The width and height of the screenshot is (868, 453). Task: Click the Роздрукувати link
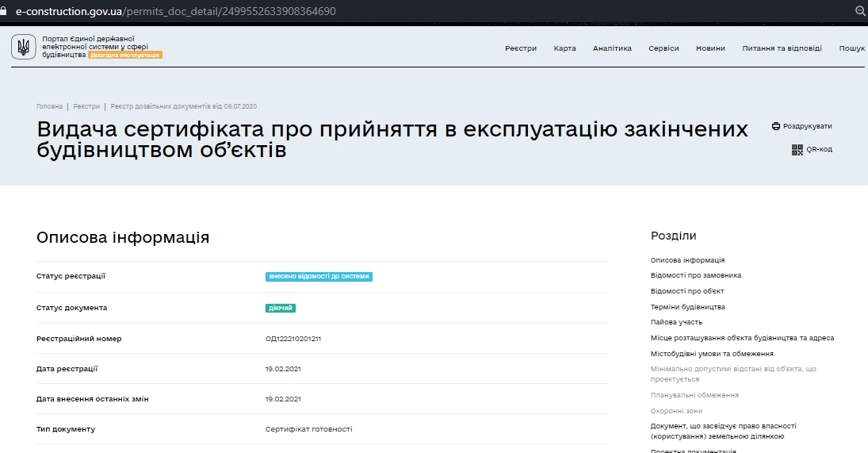tap(807, 126)
